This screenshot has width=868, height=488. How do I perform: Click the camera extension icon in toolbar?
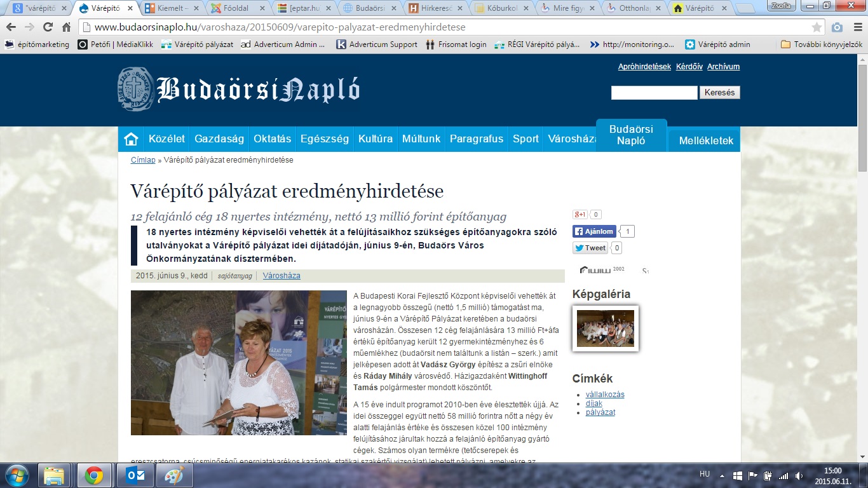(837, 27)
